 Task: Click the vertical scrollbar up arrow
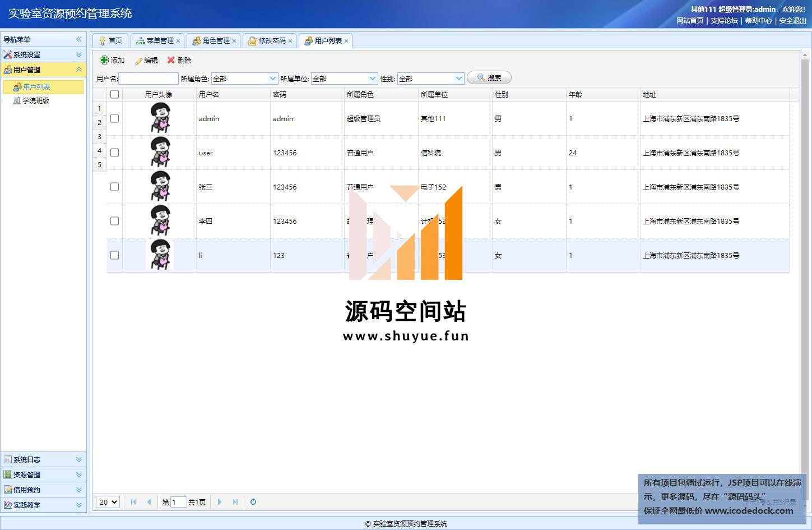click(x=805, y=56)
